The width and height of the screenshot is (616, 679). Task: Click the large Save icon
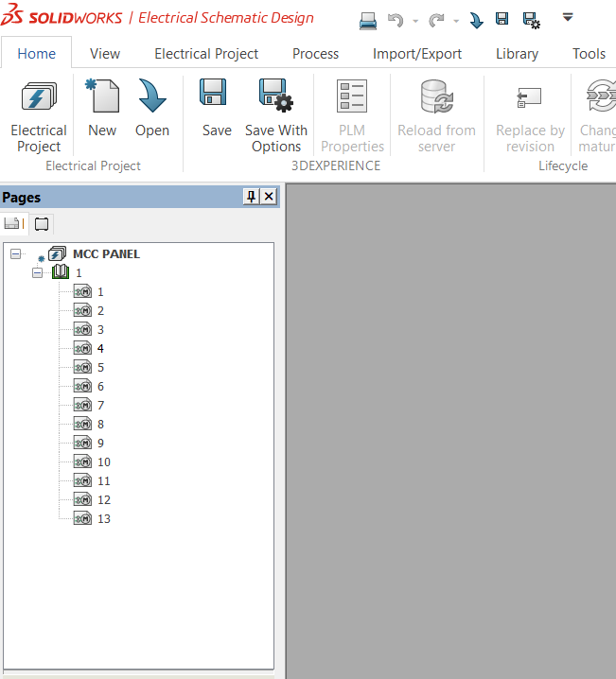click(213, 92)
